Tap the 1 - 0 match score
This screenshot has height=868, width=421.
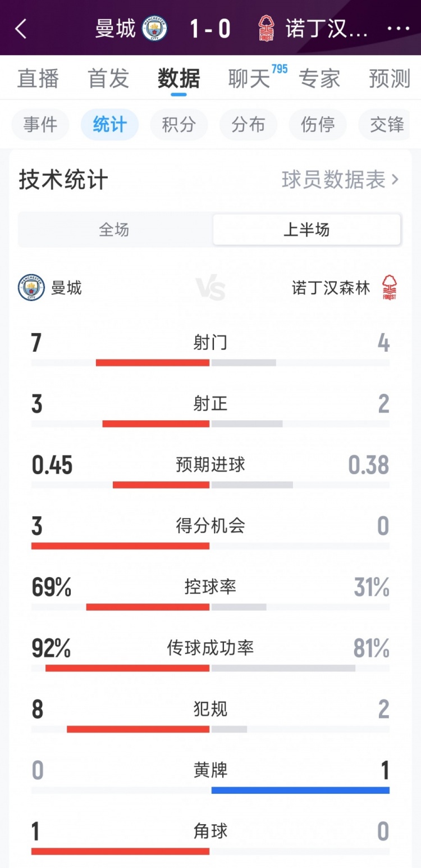(x=210, y=29)
